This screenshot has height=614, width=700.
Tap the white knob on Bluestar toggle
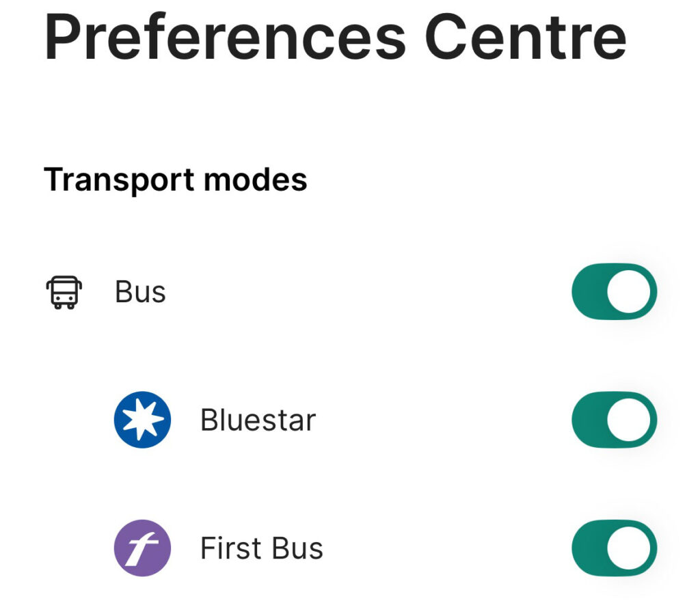coord(629,420)
